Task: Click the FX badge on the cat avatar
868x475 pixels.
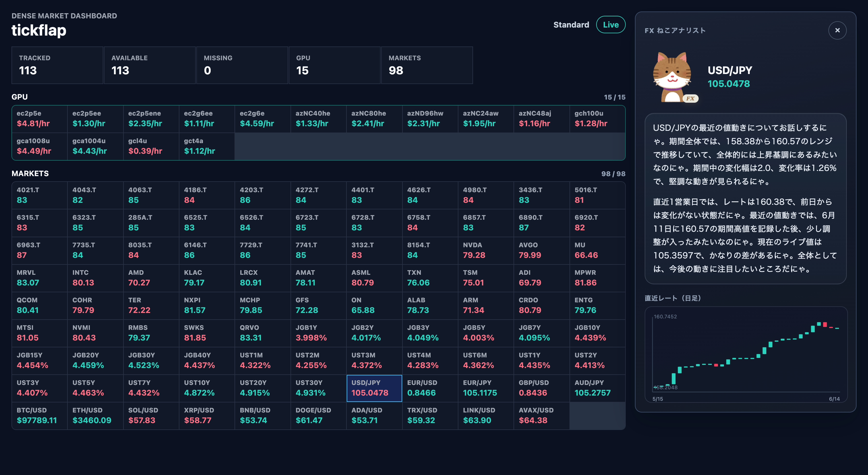Action: [690, 98]
